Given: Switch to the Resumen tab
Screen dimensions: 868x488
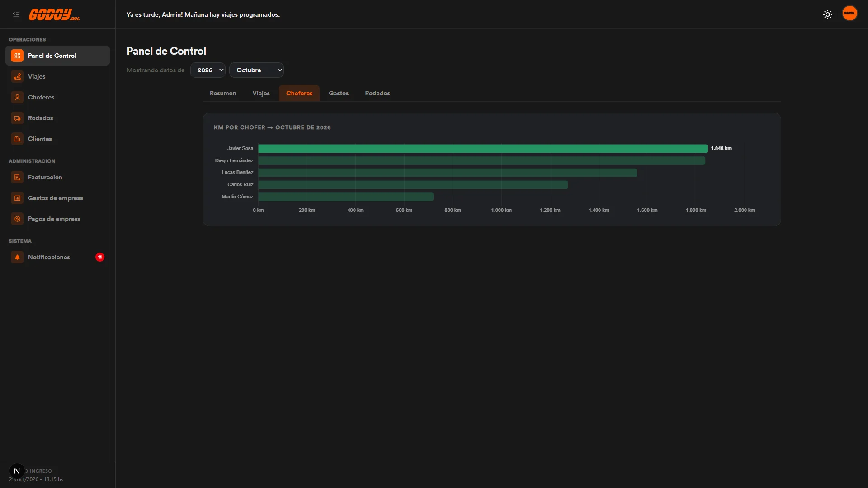Looking at the screenshot, I should click(223, 93).
